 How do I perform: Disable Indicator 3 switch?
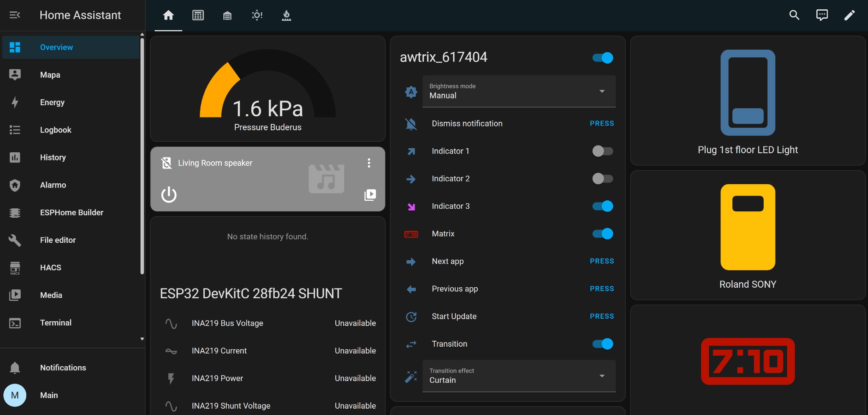[603, 206]
